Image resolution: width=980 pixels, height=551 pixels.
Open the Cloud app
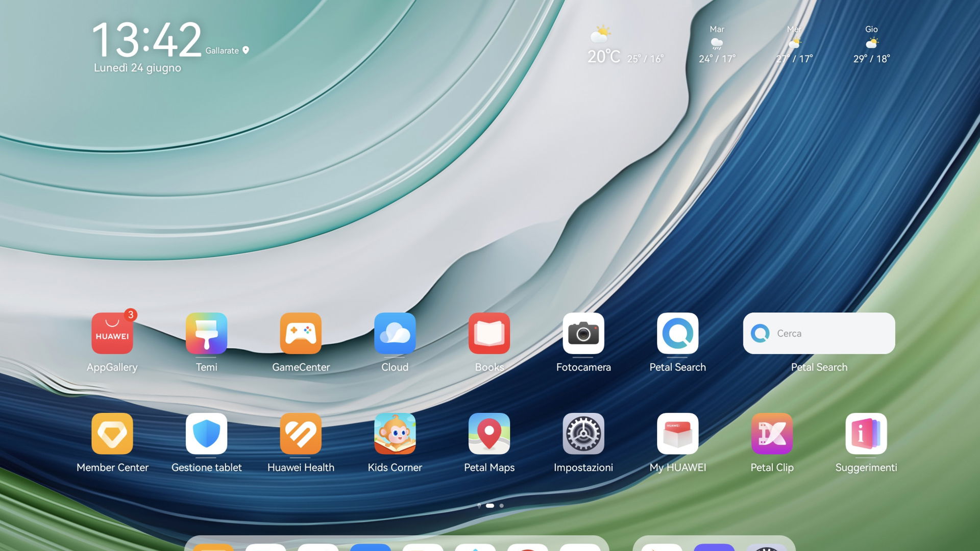coord(395,333)
